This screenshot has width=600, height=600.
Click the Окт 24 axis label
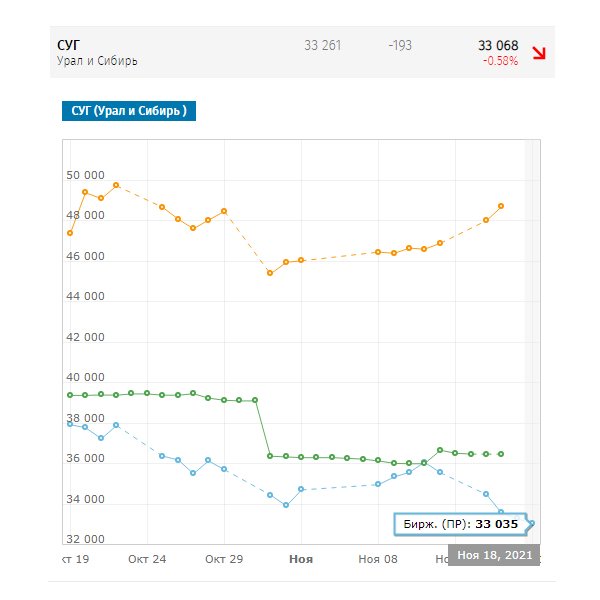[x=147, y=559]
